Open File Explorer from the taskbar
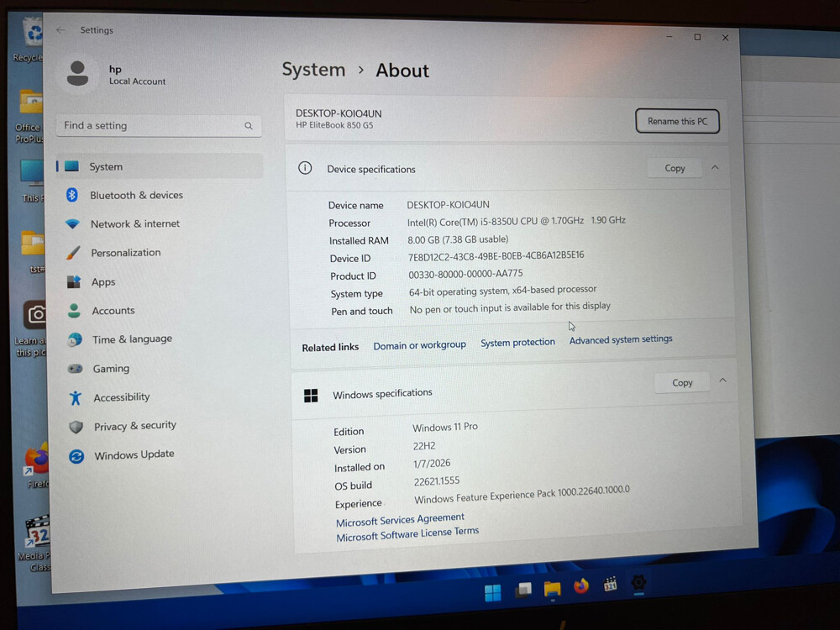 (553, 588)
